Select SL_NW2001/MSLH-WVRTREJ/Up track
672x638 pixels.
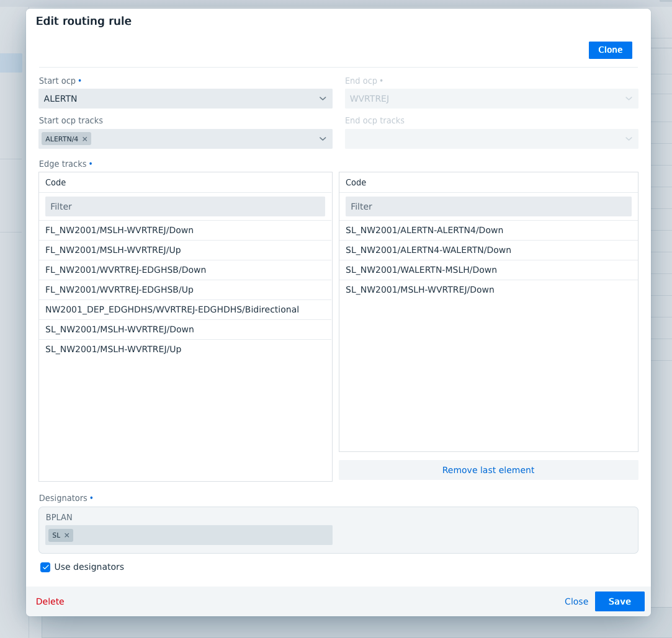click(x=185, y=350)
